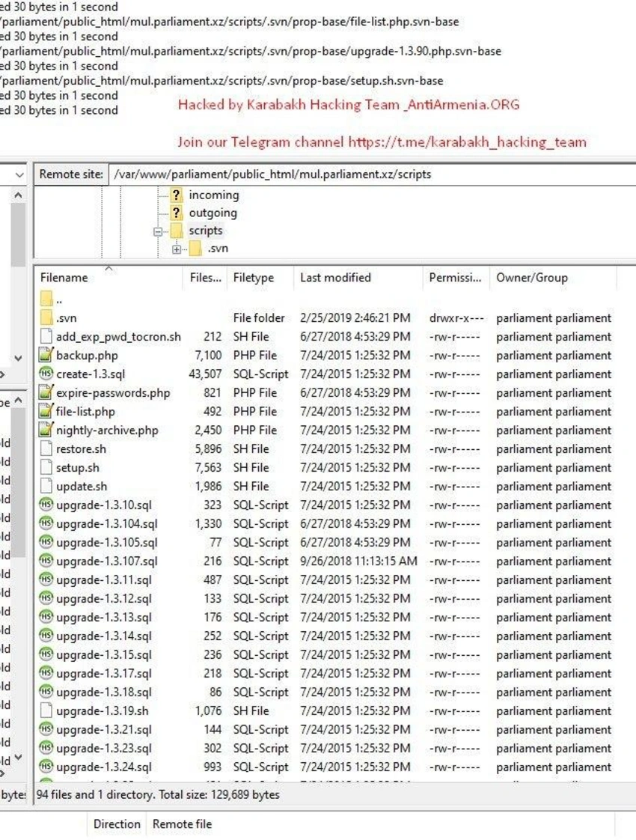
Task: Select the upgrade-1.3.14.sql file name
Action: 104,636
